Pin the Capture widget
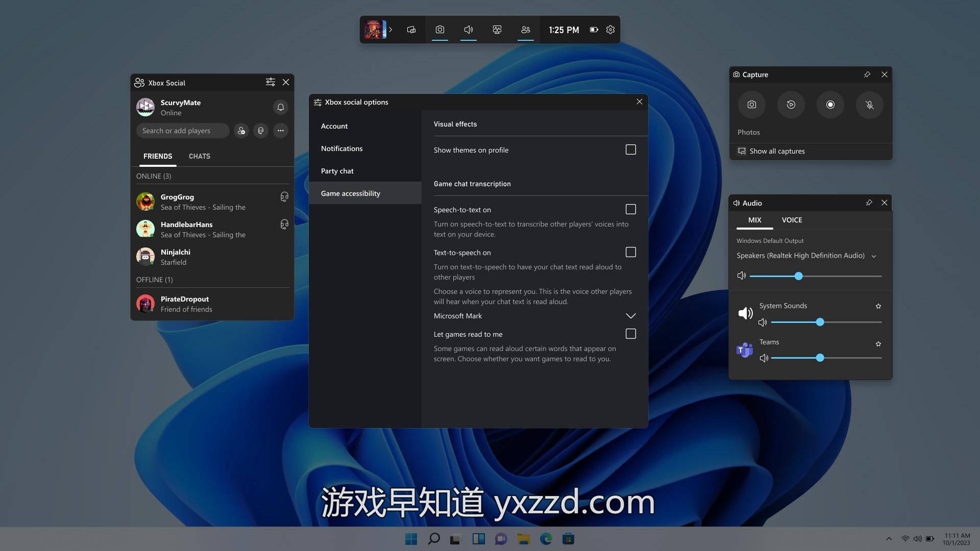Image resolution: width=980 pixels, height=551 pixels. (867, 74)
